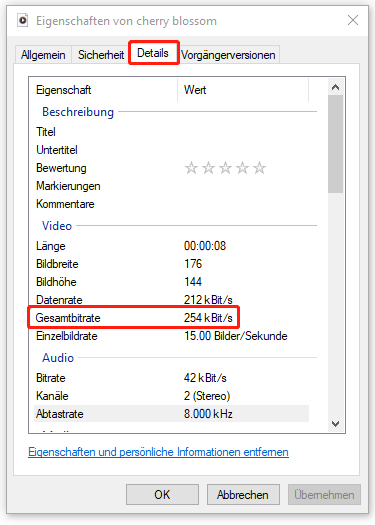Set Bewertung to four stars
This screenshot has width=375, height=525.
[x=242, y=168]
